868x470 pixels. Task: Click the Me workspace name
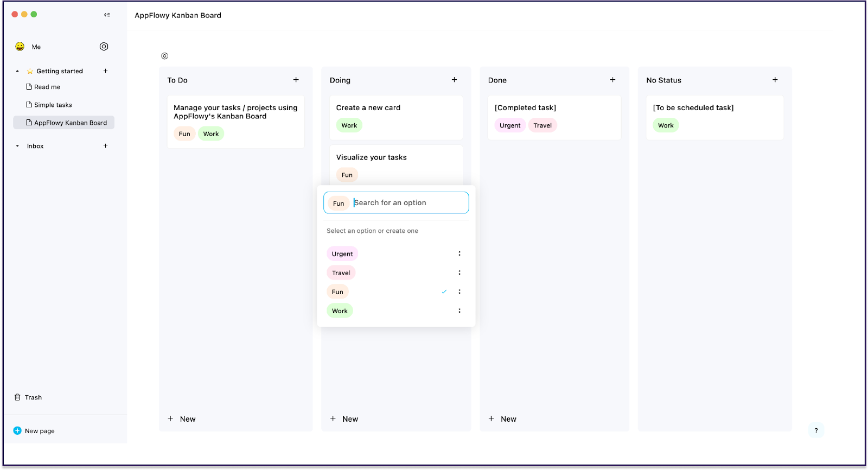click(36, 47)
